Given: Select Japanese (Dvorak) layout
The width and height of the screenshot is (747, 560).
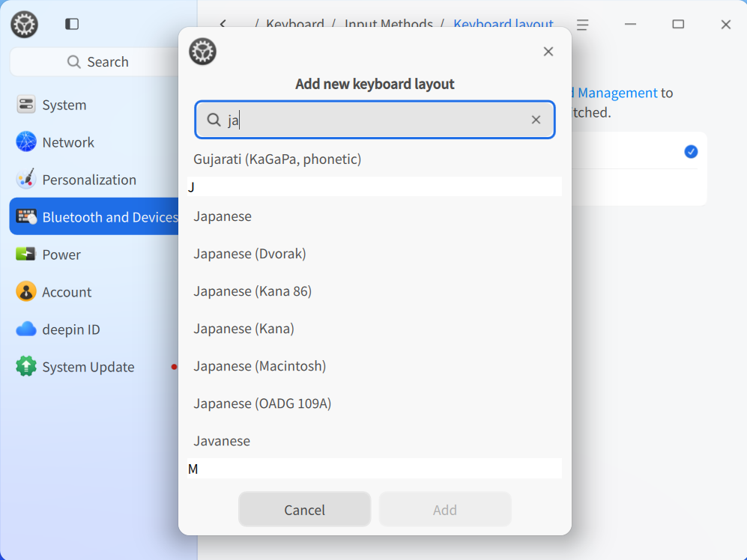Looking at the screenshot, I should tap(375, 253).
